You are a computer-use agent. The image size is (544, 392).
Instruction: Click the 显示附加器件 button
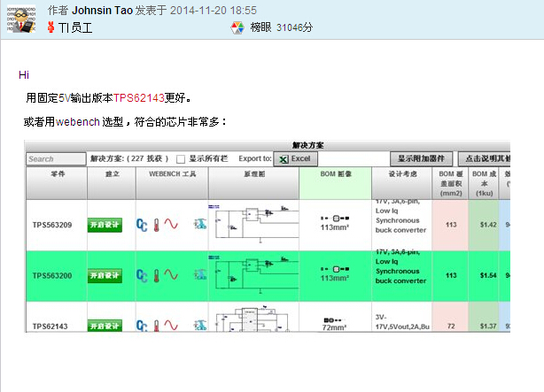tap(421, 158)
